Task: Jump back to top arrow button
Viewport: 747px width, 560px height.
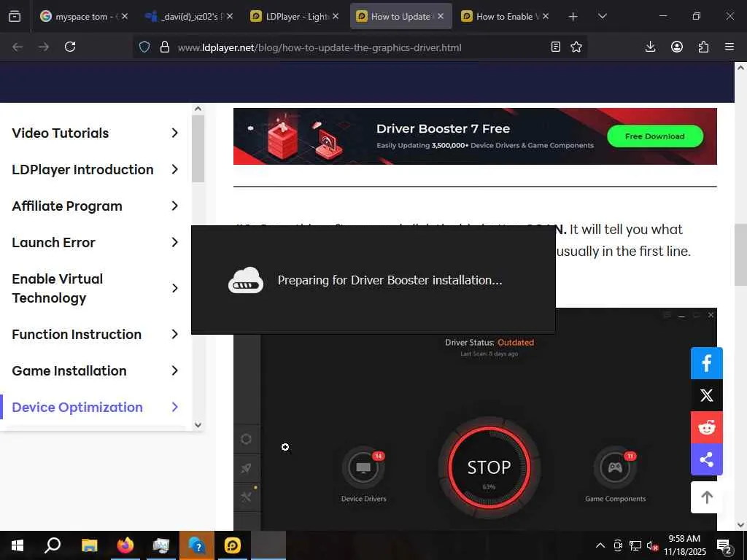Action: pyautogui.click(x=706, y=497)
